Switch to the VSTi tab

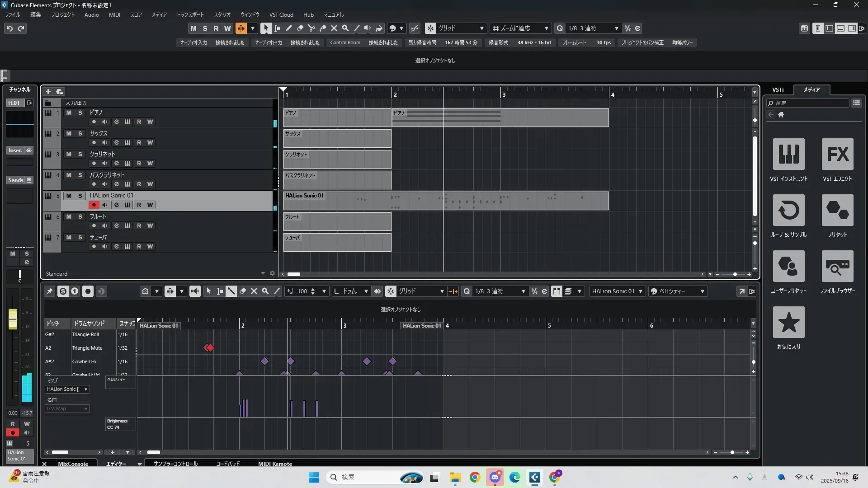(778, 89)
